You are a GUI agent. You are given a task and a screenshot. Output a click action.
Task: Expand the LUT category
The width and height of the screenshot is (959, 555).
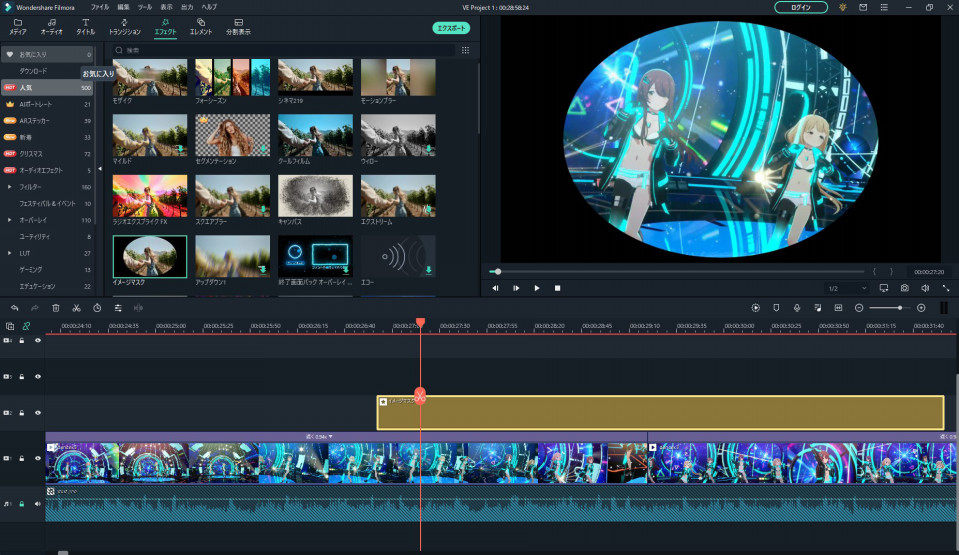9,253
